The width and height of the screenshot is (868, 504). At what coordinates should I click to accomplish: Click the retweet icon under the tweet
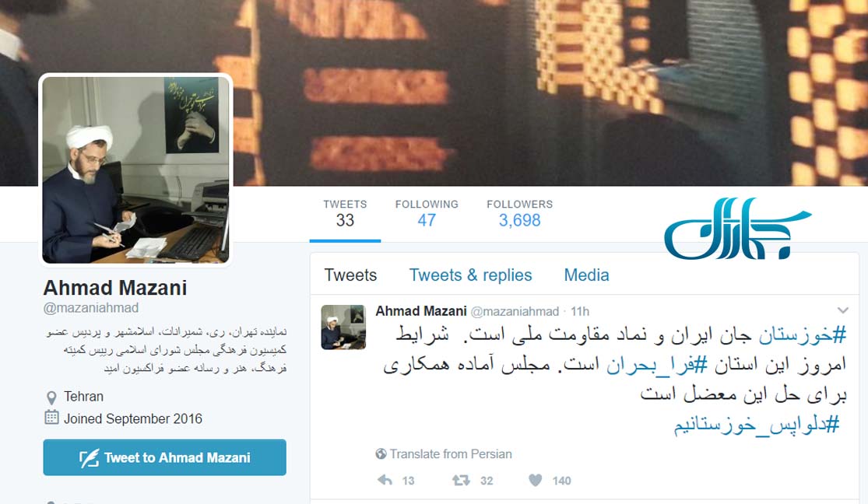click(461, 480)
